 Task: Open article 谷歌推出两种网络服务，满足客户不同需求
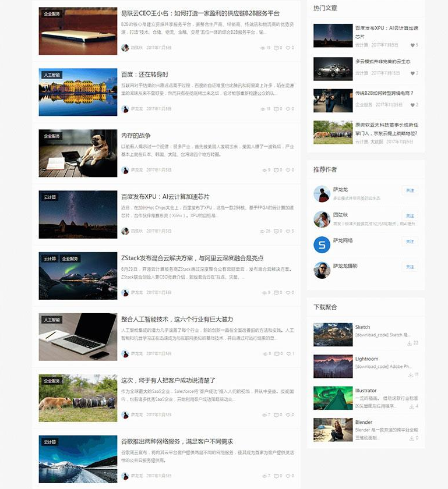tap(177, 441)
